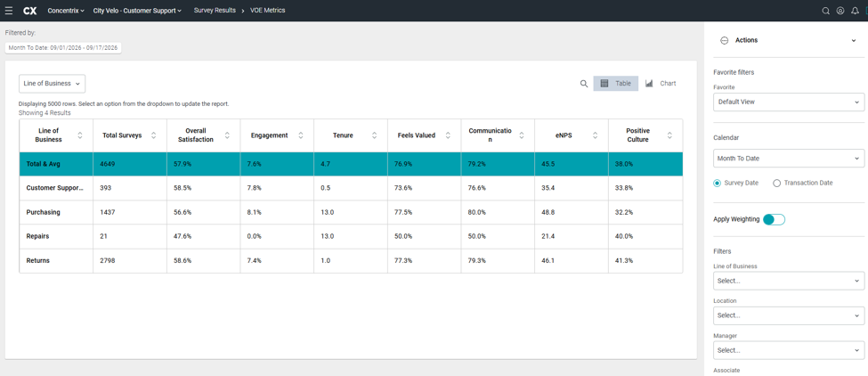Sort by Engagement column
Image resolution: width=868 pixels, height=376 pixels.
click(301, 135)
